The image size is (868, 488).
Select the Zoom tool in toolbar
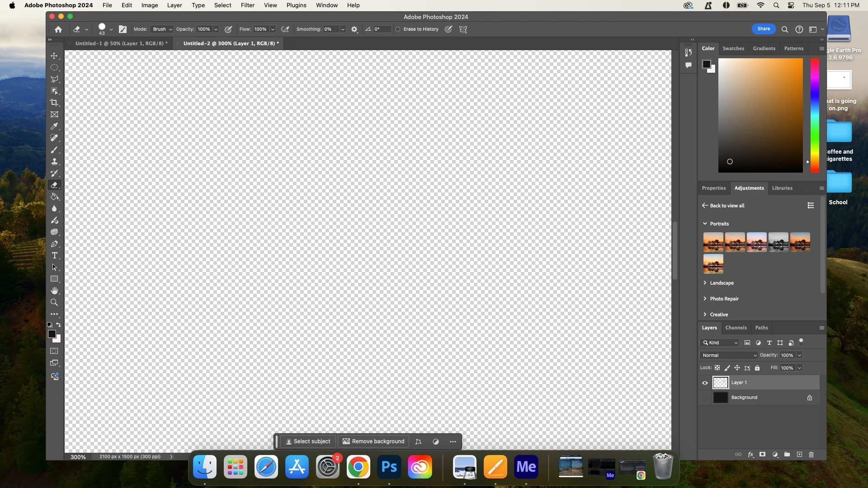tap(54, 302)
